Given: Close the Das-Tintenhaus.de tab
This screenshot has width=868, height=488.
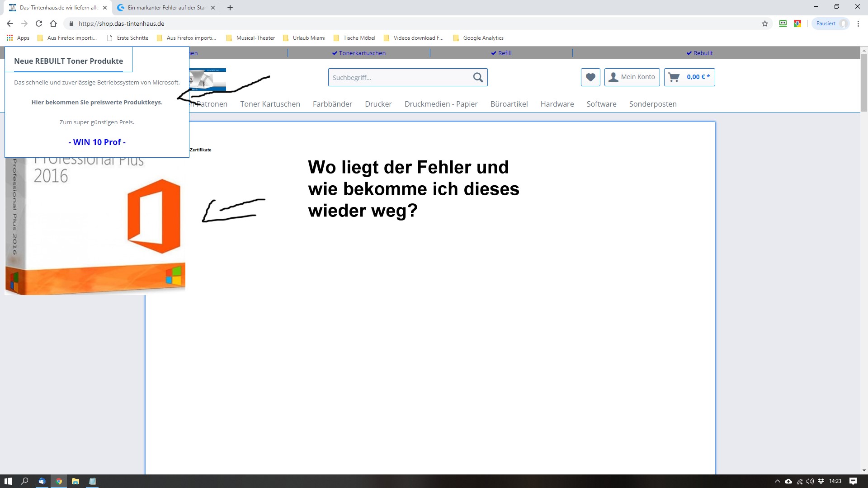Looking at the screenshot, I should click(105, 8).
